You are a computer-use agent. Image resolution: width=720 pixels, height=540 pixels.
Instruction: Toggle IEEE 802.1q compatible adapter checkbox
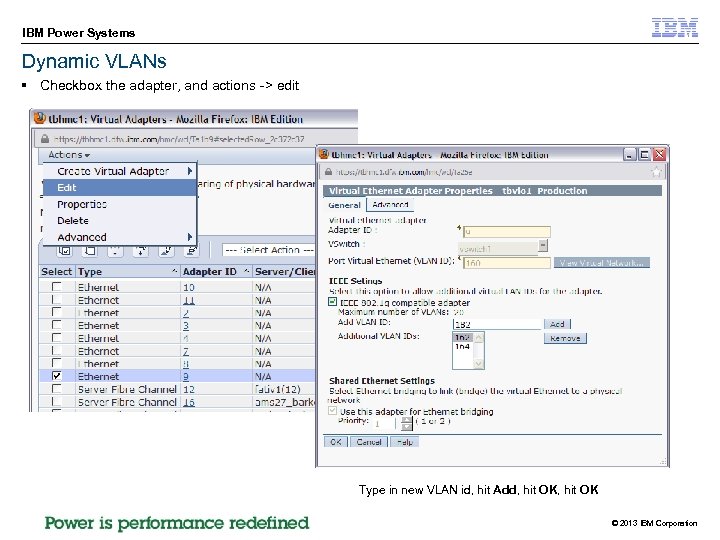click(332, 302)
